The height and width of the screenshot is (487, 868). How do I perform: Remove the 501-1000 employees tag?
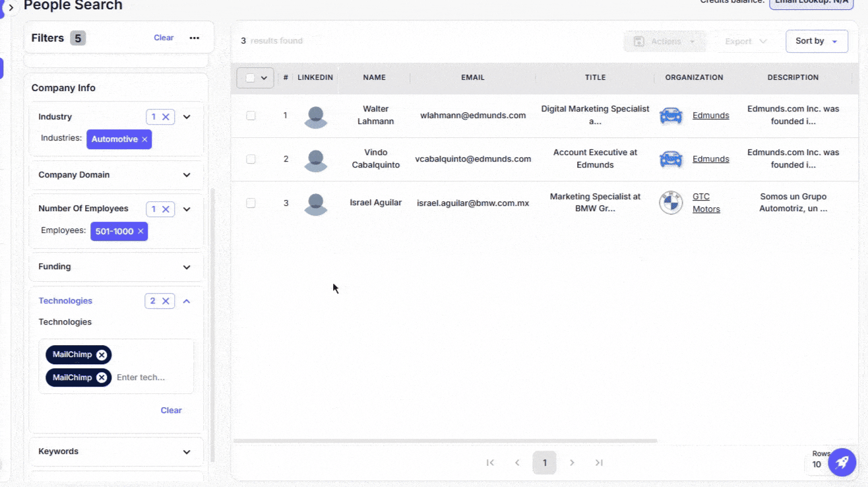click(x=140, y=232)
